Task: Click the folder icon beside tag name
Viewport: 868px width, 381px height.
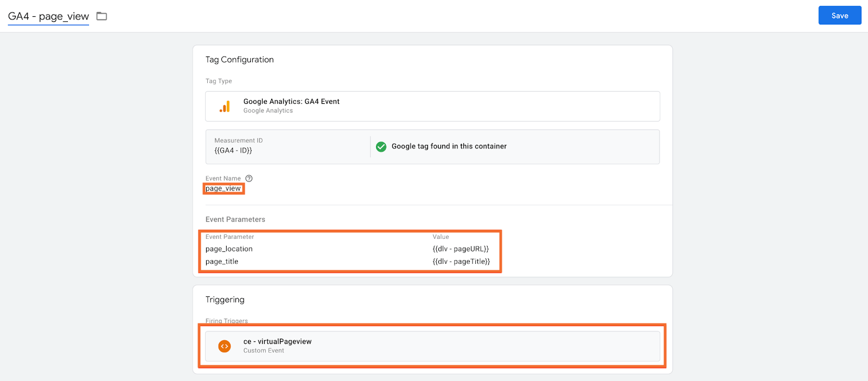Action: coord(101,16)
